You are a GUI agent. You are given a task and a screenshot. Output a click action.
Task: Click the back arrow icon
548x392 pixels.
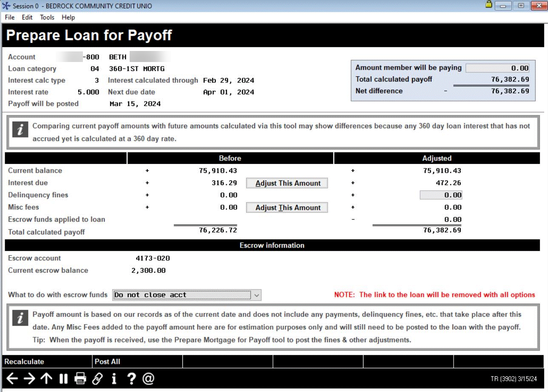coord(12,378)
